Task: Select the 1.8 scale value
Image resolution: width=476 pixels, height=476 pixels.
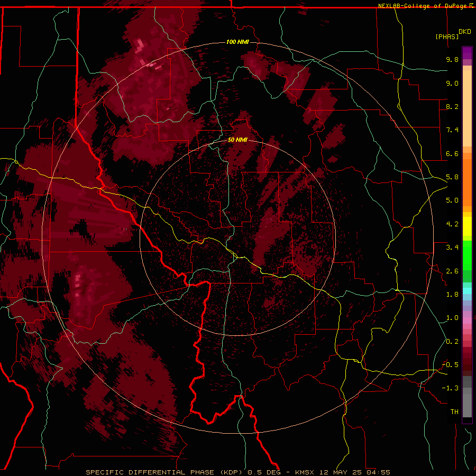Action: (452, 295)
